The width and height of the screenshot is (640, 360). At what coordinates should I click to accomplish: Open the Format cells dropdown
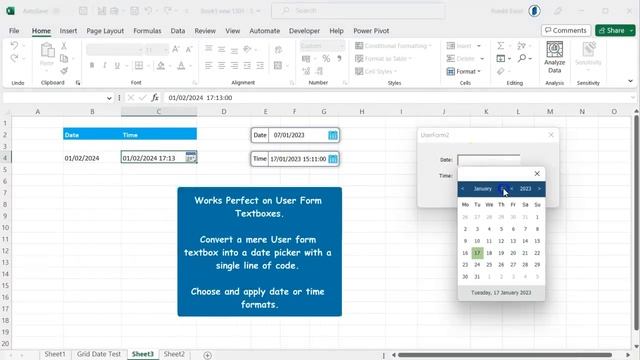tap(463, 71)
